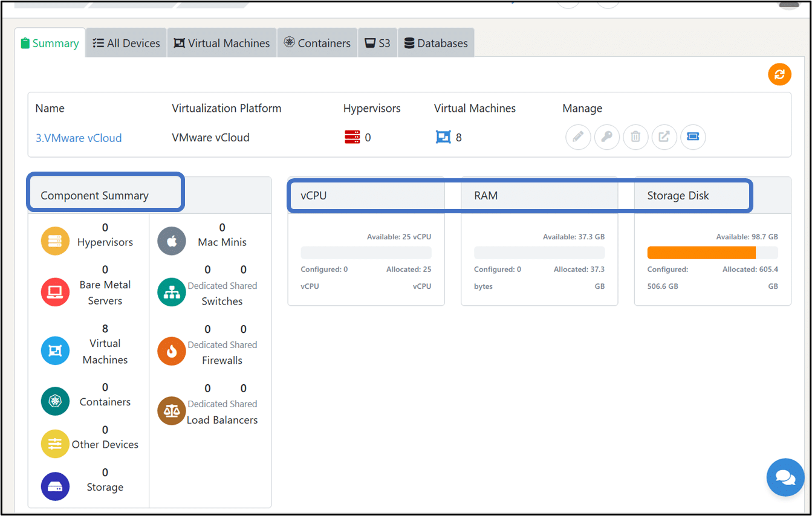This screenshot has width=812, height=516.
Task: Click the yellow Hypervisors component icon
Action: tap(55, 241)
